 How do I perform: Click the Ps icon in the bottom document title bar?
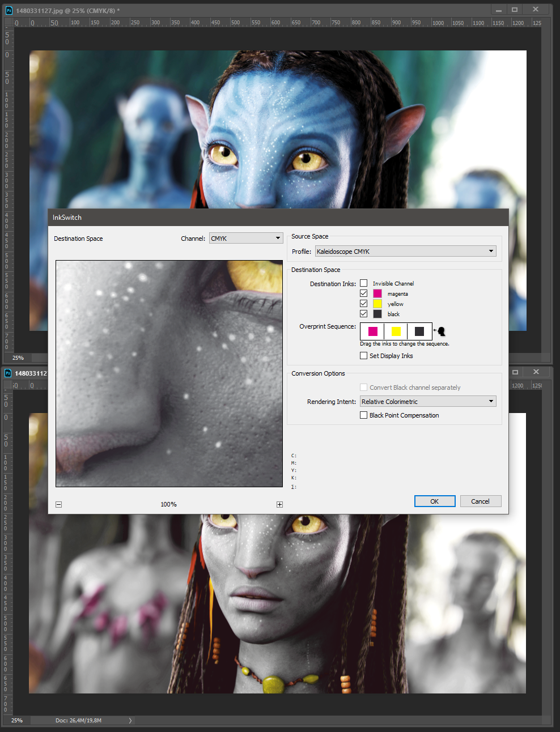coord(8,373)
